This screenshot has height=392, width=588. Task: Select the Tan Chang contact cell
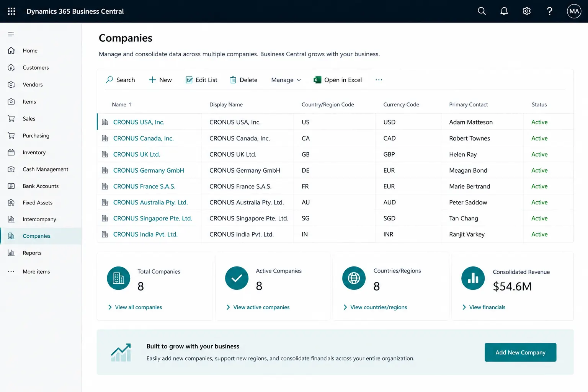pos(482,218)
